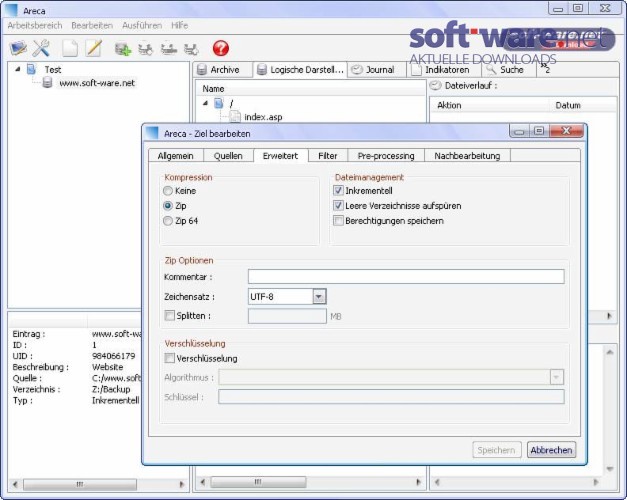Select Keine compression option

[x=168, y=191]
